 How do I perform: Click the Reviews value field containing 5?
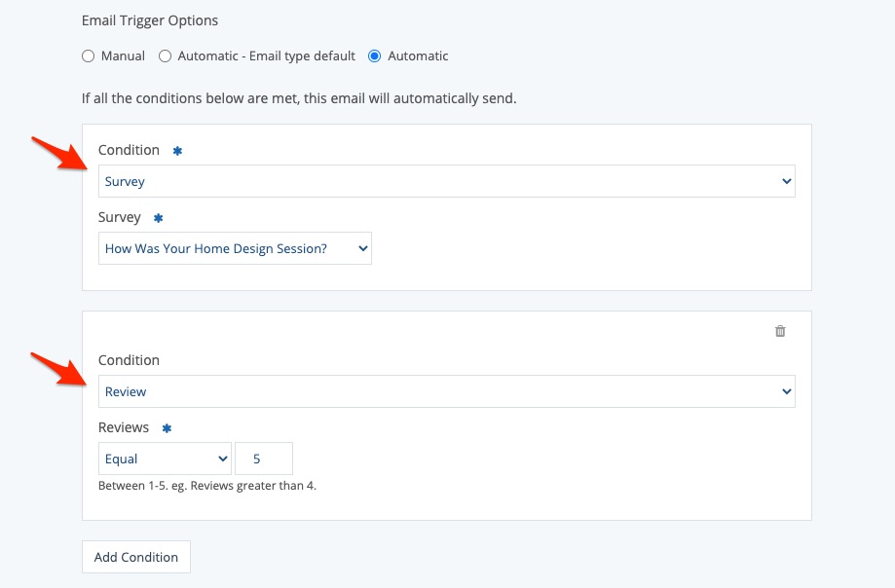point(263,459)
